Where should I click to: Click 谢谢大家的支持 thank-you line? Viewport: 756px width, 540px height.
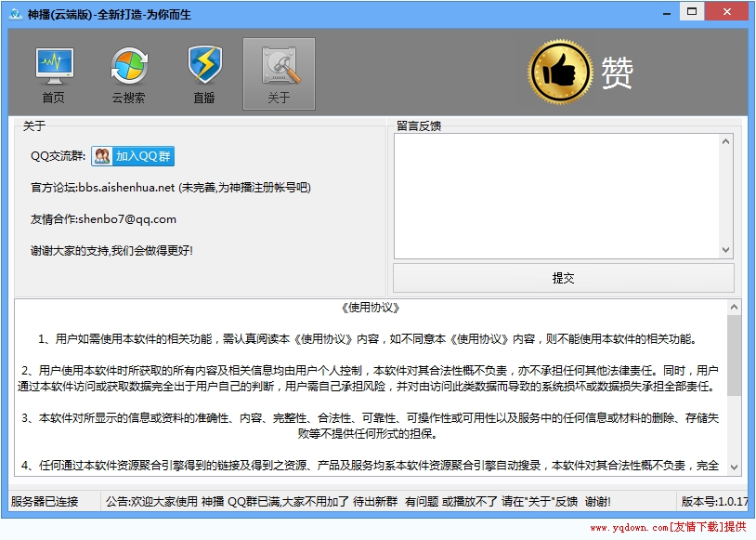(x=111, y=250)
